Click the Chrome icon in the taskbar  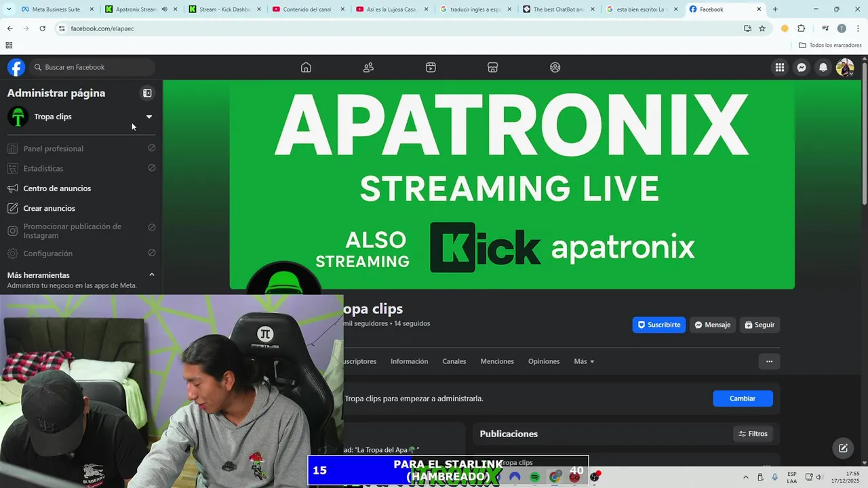(555, 477)
